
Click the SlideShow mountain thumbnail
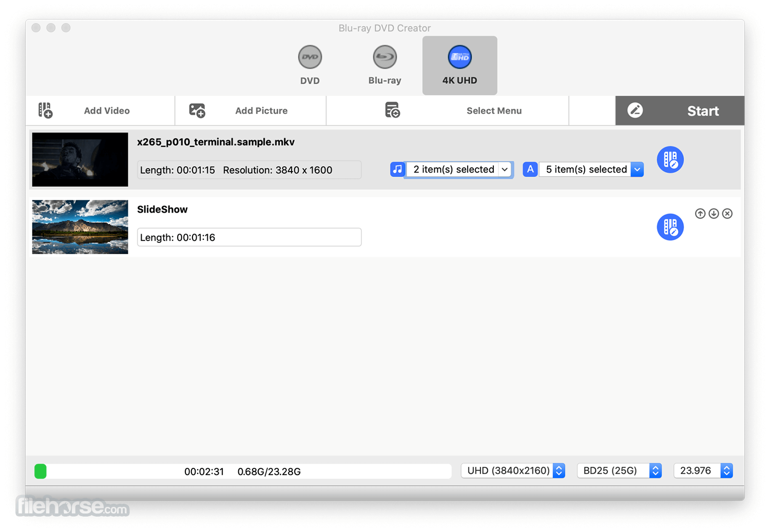point(80,226)
